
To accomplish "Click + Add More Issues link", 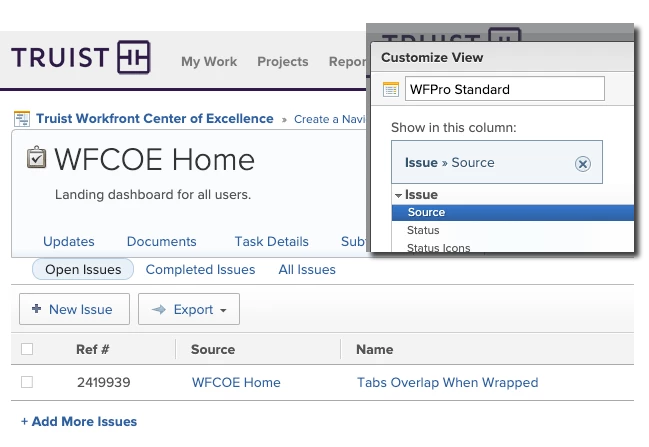I will point(79,421).
